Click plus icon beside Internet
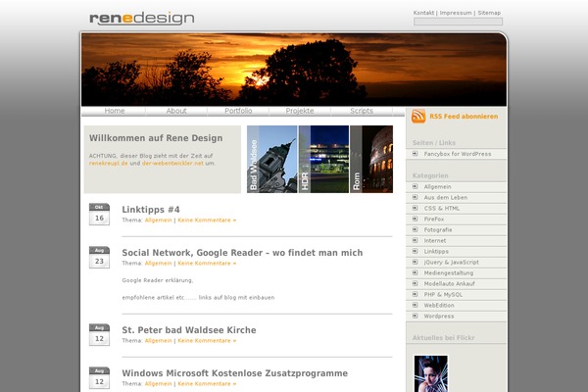The width and height of the screenshot is (588, 392). [416, 240]
